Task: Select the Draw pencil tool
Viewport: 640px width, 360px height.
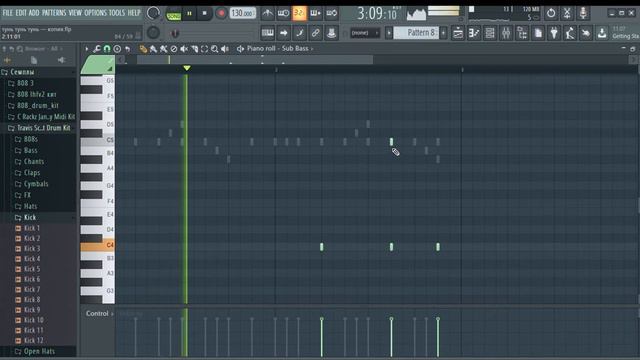Action: coord(143,49)
